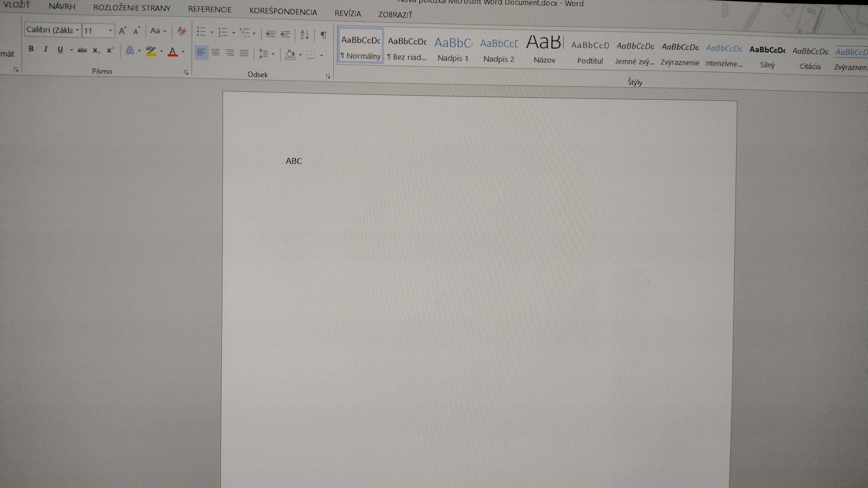868x488 pixels.
Task: Open the font name dropdown
Action: (x=77, y=30)
